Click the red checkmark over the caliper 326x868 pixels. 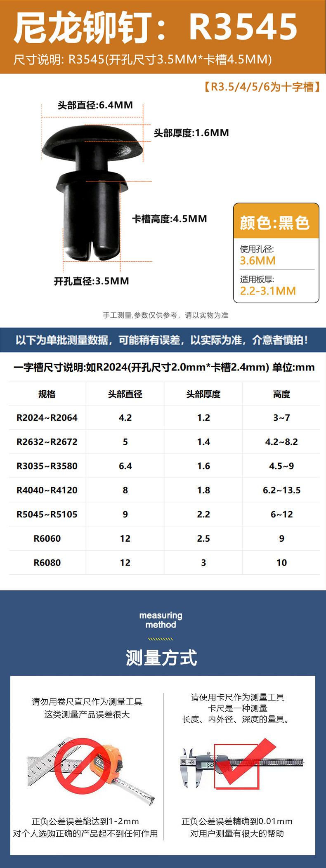tap(247, 762)
